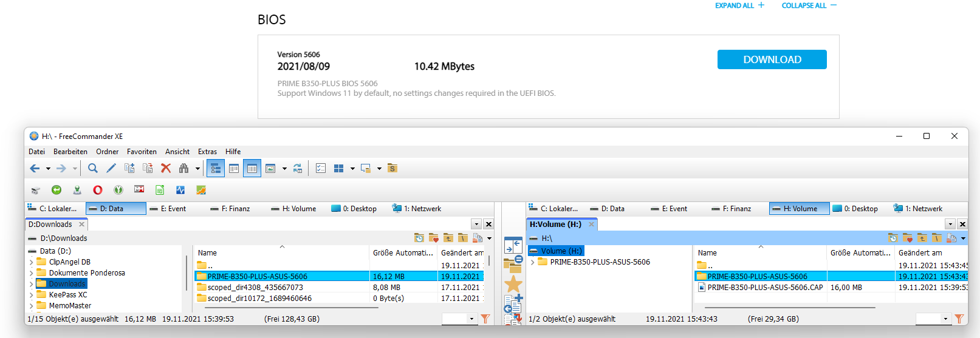This screenshot has height=338, width=980.
Task: Select PRIME-B350-PLUS-ASUS-5606.CAP file
Action: [x=765, y=288]
